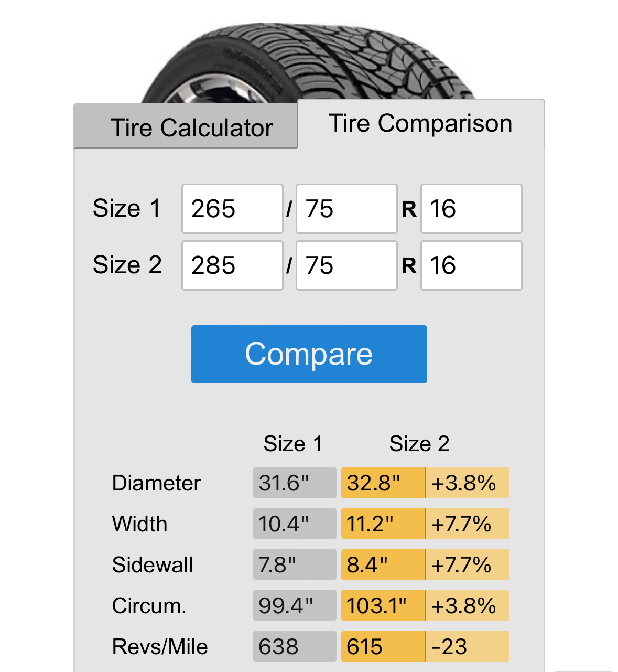Click the Sidewall row label

[153, 565]
